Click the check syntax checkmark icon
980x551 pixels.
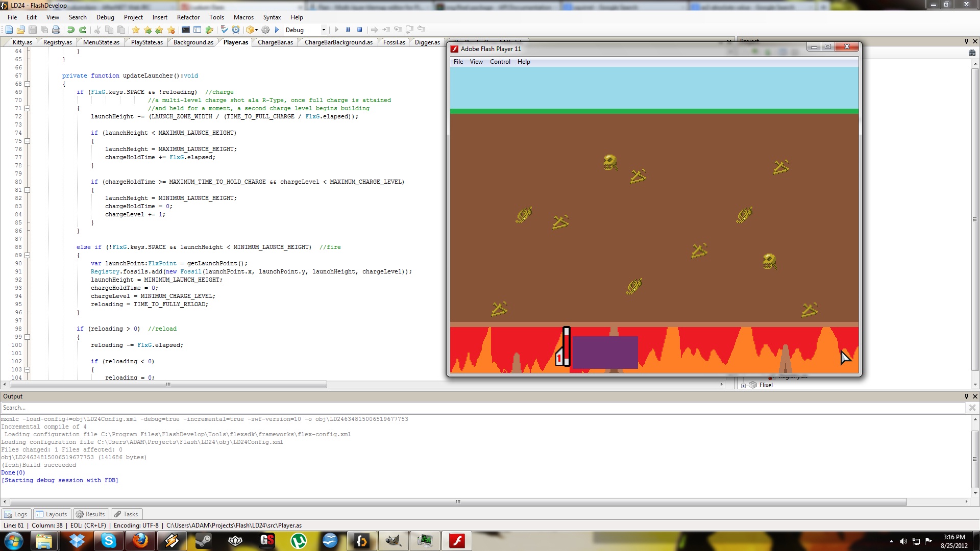[224, 30]
